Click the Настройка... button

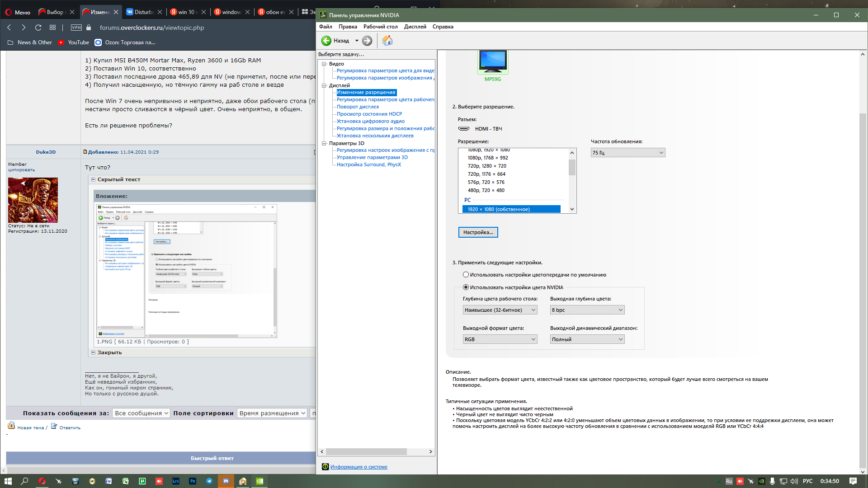click(x=478, y=232)
